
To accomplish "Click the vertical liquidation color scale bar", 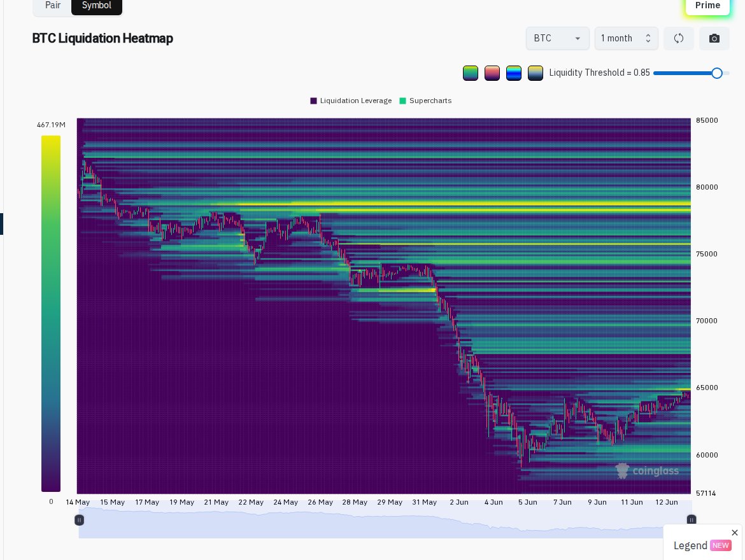I will (51, 314).
